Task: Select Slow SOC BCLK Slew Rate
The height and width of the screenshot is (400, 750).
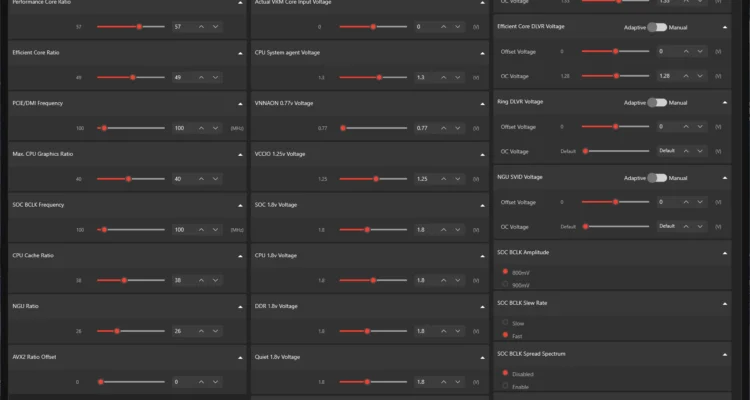Action: coord(505,322)
